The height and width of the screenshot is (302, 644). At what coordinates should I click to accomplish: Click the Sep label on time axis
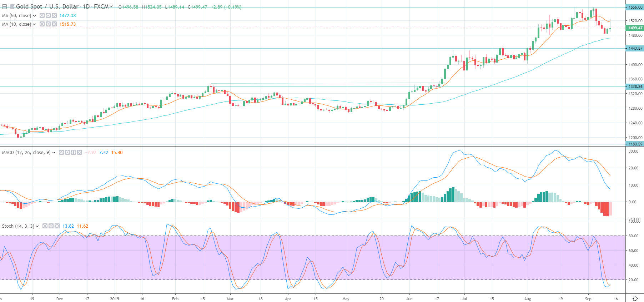pyautogui.click(x=588, y=299)
